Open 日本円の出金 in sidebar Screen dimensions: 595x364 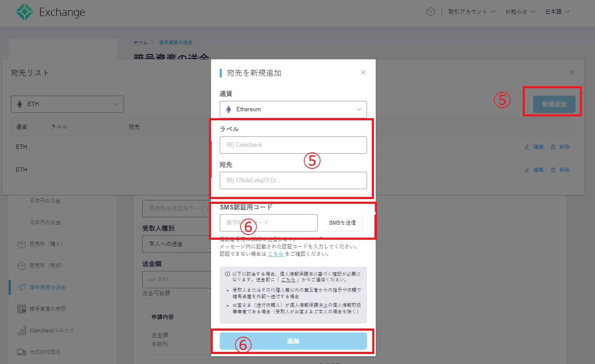45,222
